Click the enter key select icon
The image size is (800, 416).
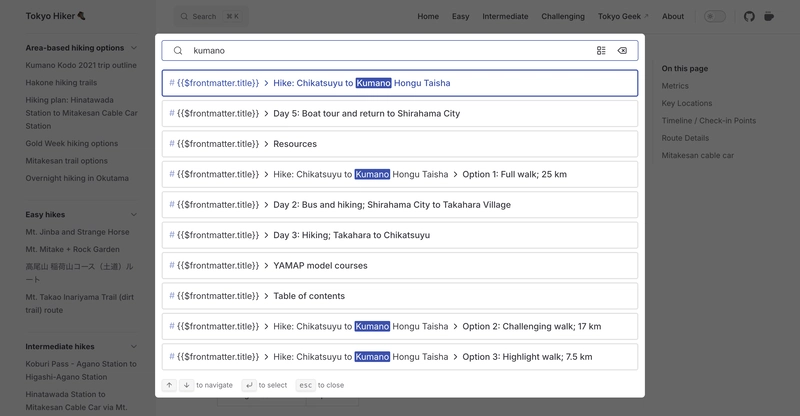tap(248, 385)
